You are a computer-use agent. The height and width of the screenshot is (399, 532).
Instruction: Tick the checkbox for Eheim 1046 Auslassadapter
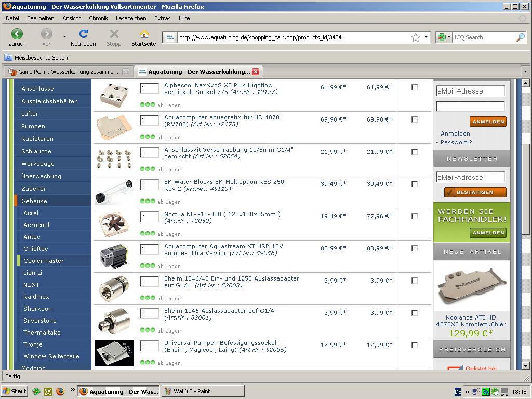point(415,313)
